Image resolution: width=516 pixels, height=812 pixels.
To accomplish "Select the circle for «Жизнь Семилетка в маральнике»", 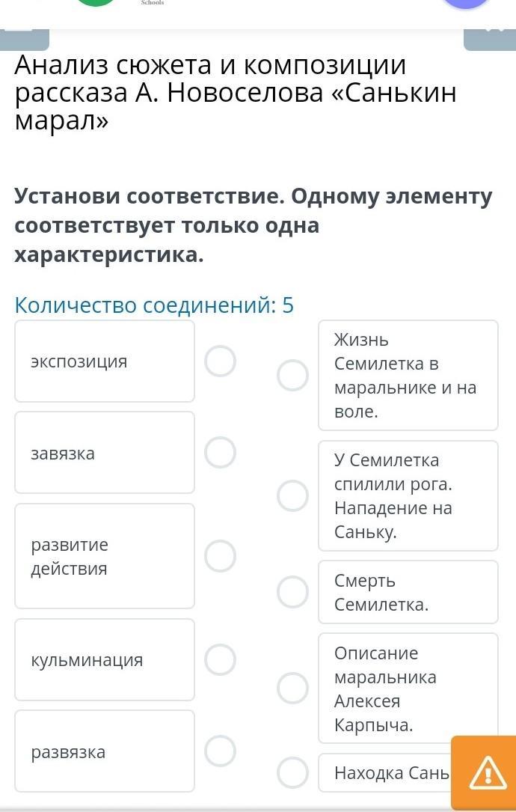I will click(292, 375).
